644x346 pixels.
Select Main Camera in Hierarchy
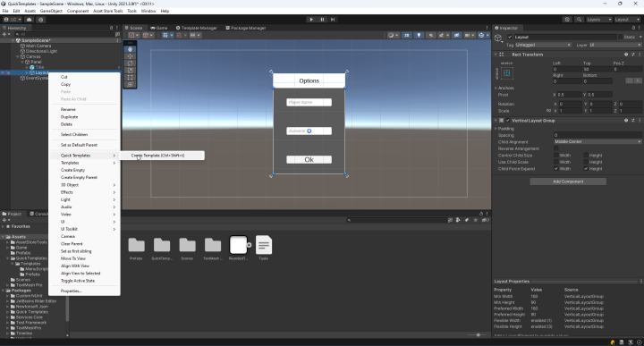point(38,46)
